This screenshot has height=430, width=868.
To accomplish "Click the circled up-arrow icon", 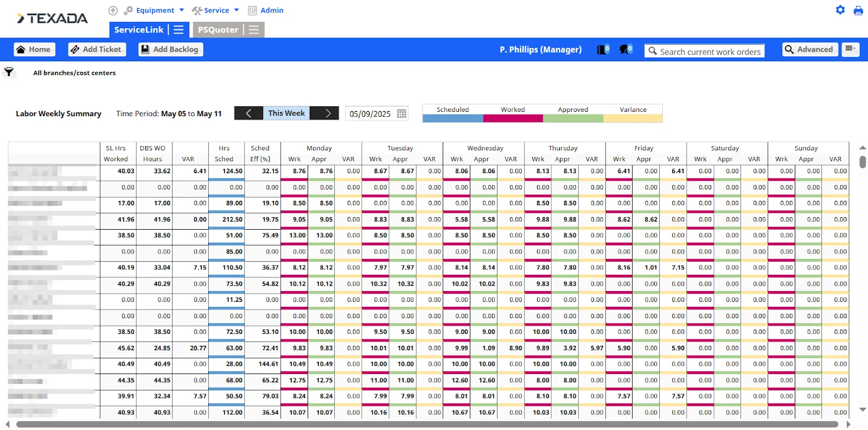I will tap(113, 10).
